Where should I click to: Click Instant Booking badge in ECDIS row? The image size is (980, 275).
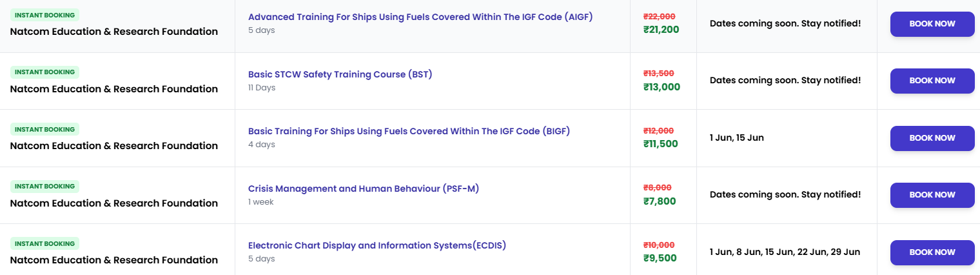[44, 243]
